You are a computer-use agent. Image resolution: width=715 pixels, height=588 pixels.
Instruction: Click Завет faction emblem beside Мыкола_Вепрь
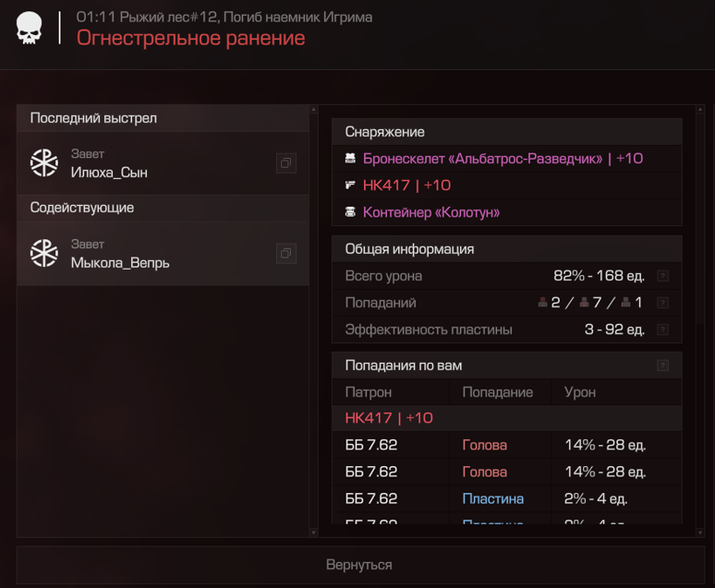[x=44, y=253]
